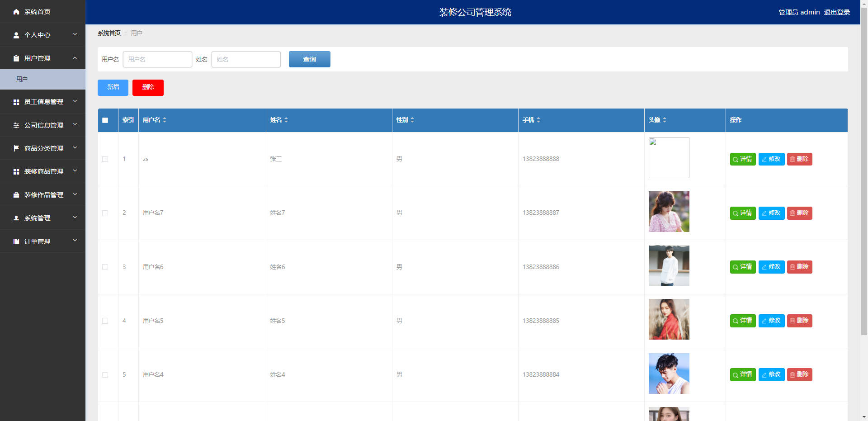
Task: Click broken avatar image of zs
Action: coord(669,158)
